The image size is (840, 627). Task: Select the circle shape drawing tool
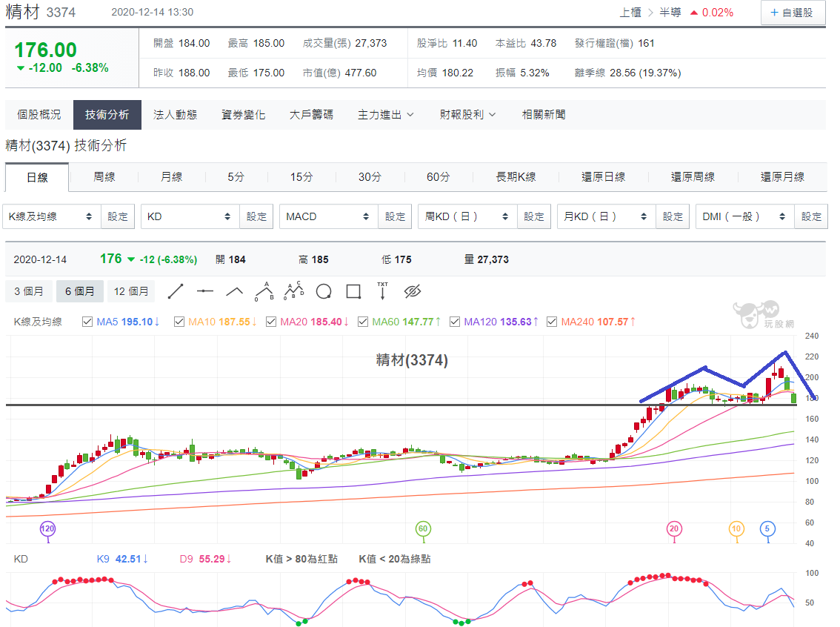(x=324, y=291)
